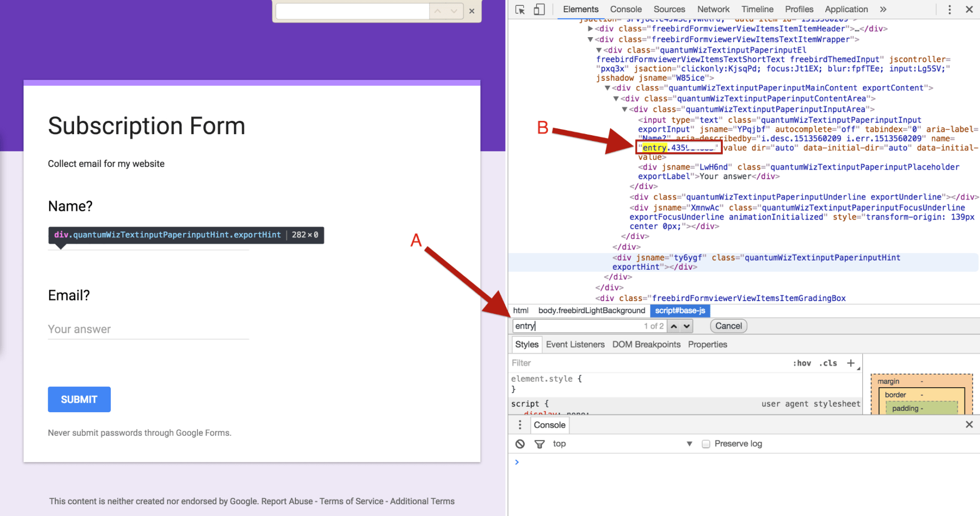Jump to previous 'entry' search result
This screenshot has width=980, height=516.
tap(673, 326)
